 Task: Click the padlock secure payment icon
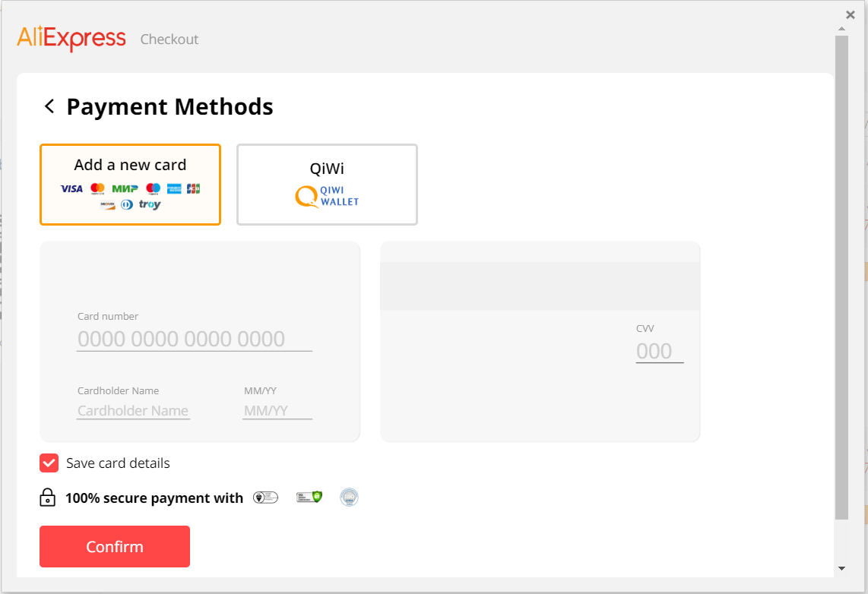point(48,498)
